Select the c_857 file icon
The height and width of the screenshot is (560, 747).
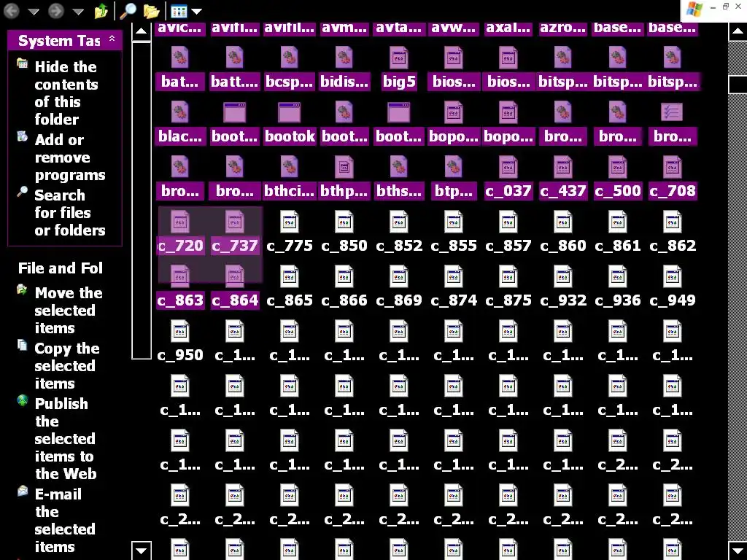(x=508, y=222)
